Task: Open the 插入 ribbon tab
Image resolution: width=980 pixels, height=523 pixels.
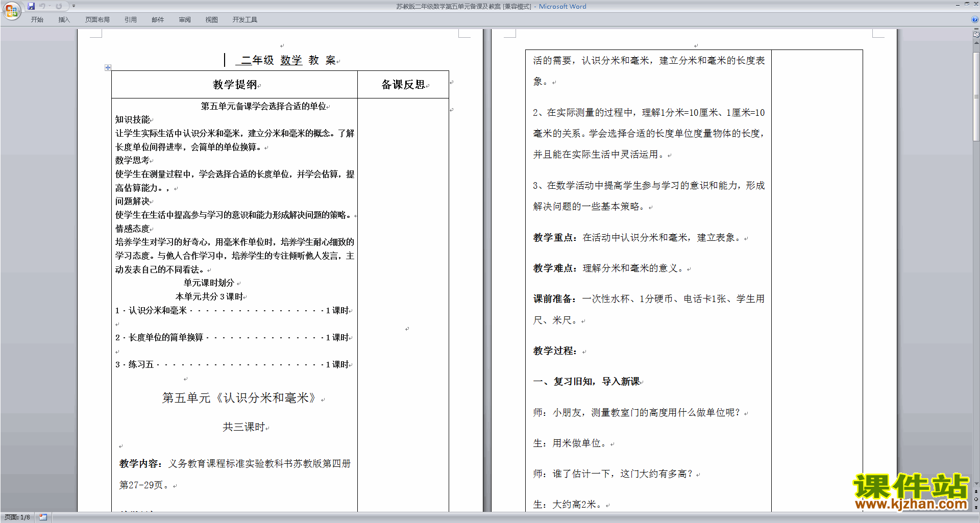Action: coord(64,20)
